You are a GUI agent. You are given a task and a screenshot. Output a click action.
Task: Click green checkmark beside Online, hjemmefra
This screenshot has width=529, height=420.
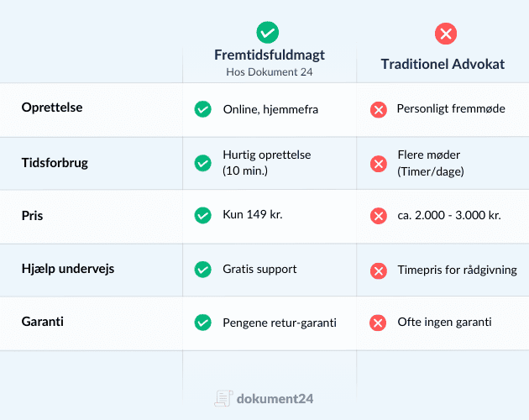(202, 109)
